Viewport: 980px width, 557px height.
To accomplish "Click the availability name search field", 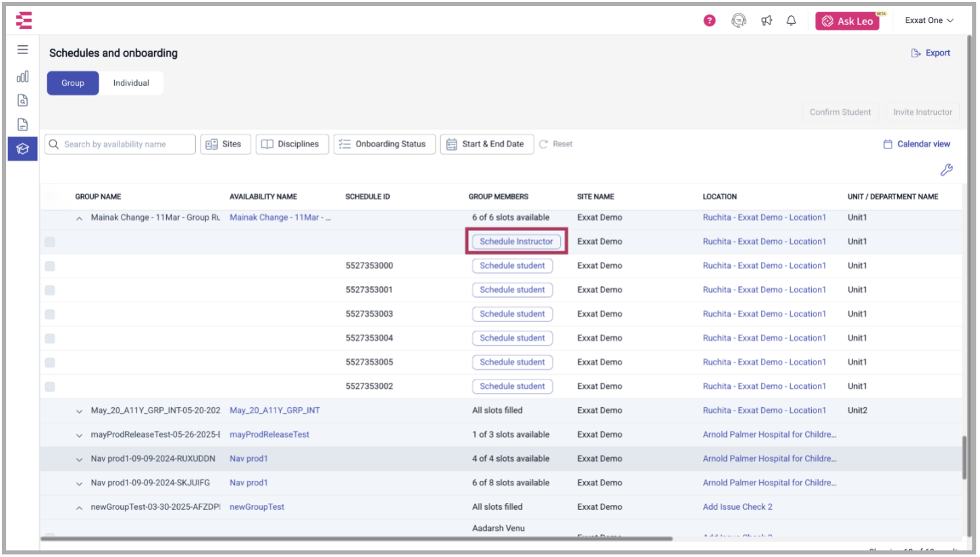I will 120,144.
